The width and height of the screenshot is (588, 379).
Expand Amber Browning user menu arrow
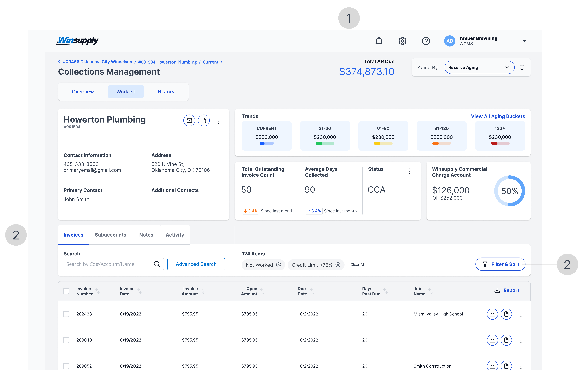(x=524, y=41)
